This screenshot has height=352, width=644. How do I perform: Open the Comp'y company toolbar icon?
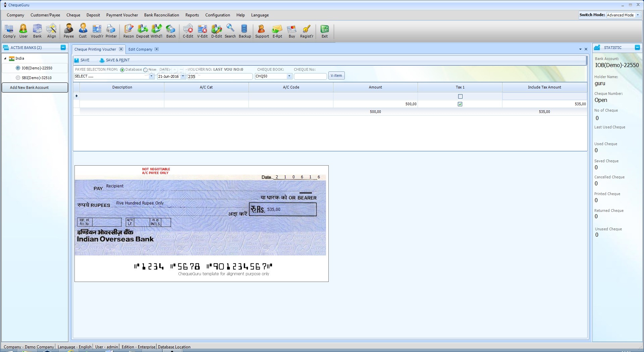click(x=9, y=31)
